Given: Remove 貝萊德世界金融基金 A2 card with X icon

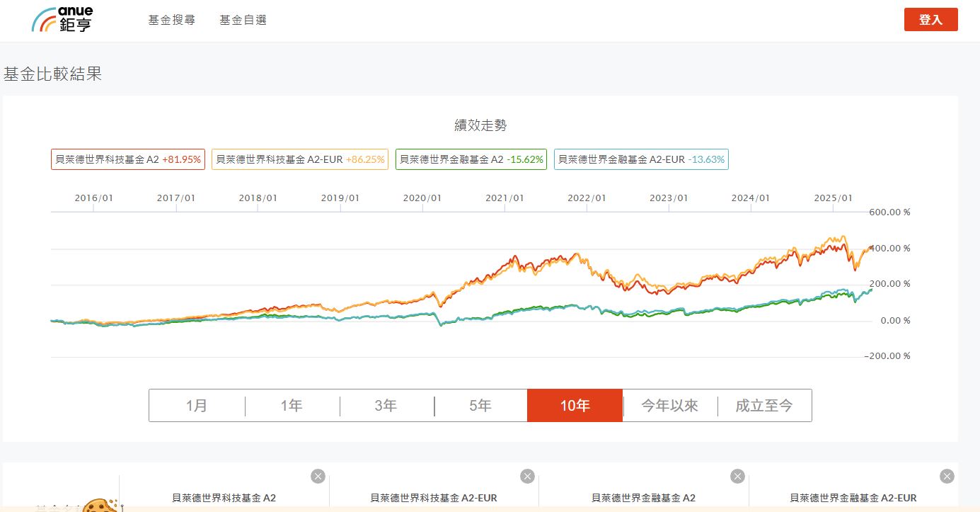Looking at the screenshot, I should pos(737,476).
